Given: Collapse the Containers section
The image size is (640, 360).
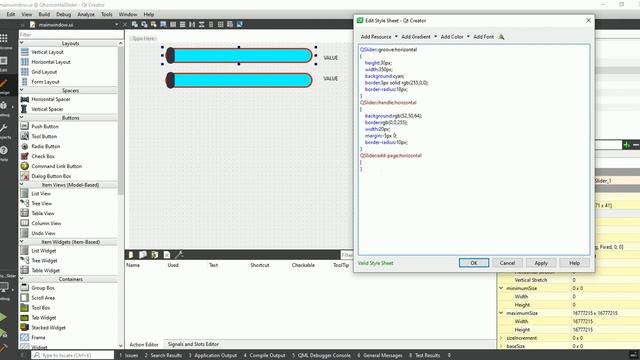Looking at the screenshot, I should coord(22,279).
